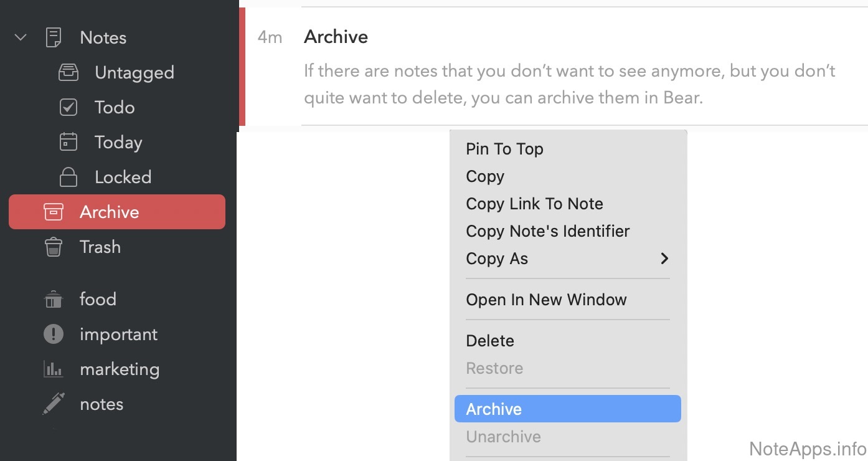Screen dimensions: 868x461
Task: Choose Copy Link To Note menu entry
Action: pos(534,204)
